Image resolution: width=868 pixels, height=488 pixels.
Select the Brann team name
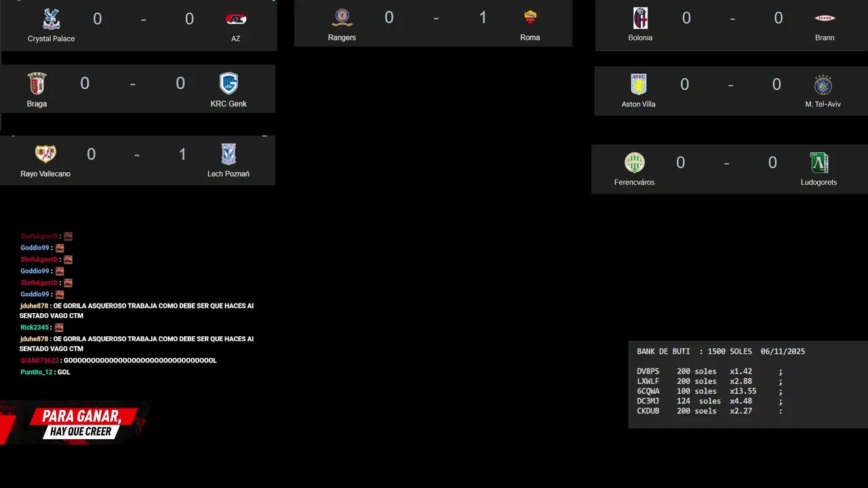tap(825, 37)
